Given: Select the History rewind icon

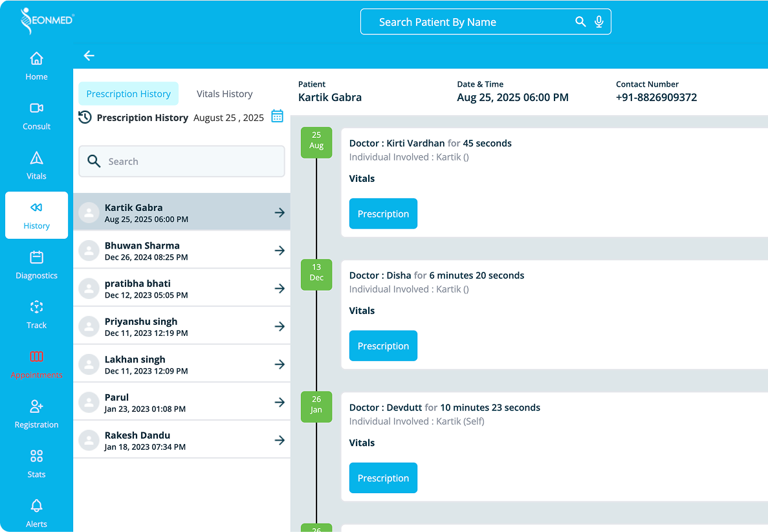Looking at the screenshot, I should point(36,207).
